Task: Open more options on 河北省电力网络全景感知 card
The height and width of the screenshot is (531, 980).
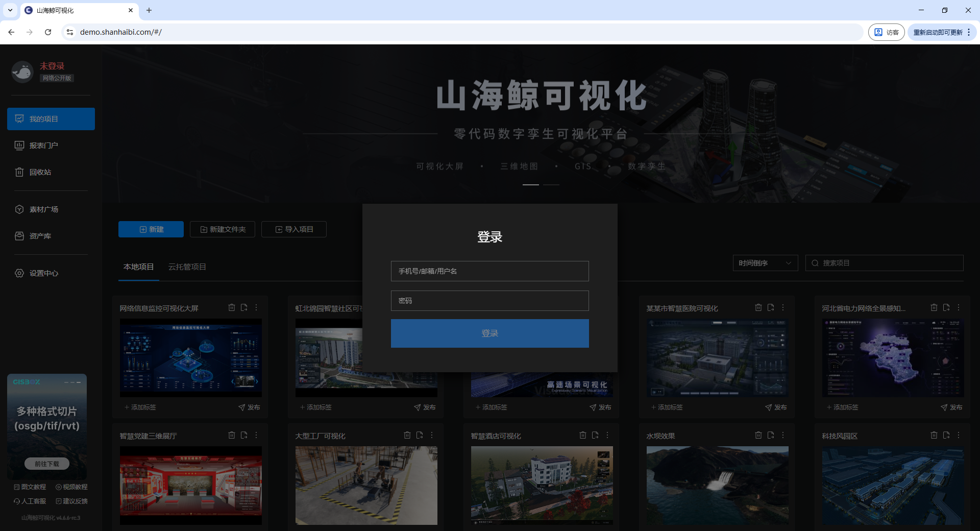Action: pos(959,307)
